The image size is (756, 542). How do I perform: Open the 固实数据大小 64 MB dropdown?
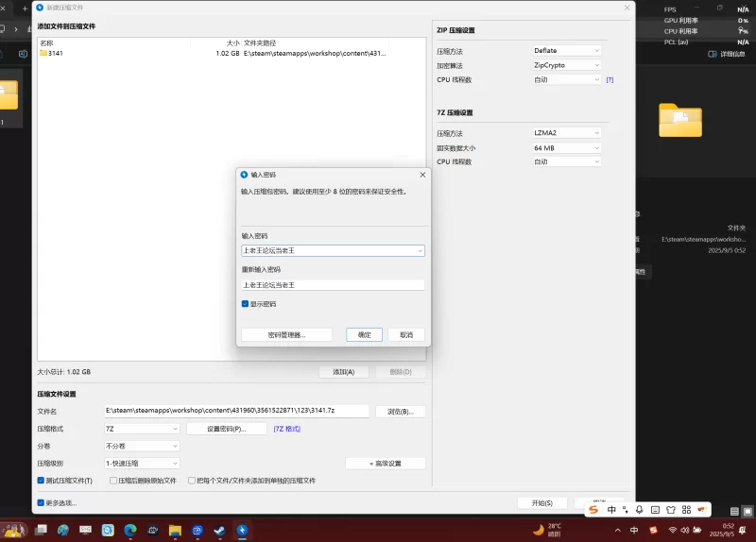point(567,148)
